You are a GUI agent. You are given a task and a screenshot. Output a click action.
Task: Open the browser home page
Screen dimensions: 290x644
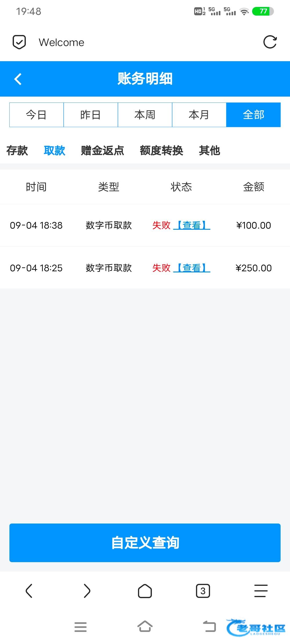[145, 591]
